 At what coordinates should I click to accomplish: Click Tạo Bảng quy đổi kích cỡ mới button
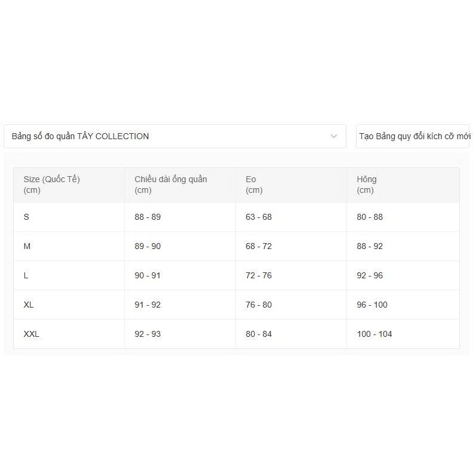click(x=413, y=136)
